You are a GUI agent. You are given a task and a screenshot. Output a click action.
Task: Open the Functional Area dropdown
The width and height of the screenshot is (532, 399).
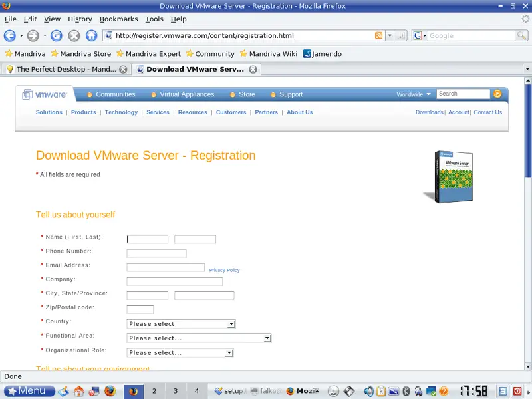point(199,338)
